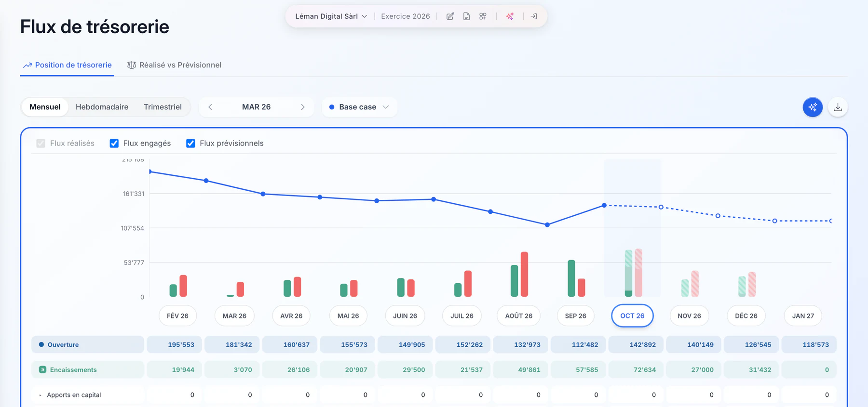This screenshot has width=868, height=407.
Task: Download the cash flow report
Action: coord(838,107)
